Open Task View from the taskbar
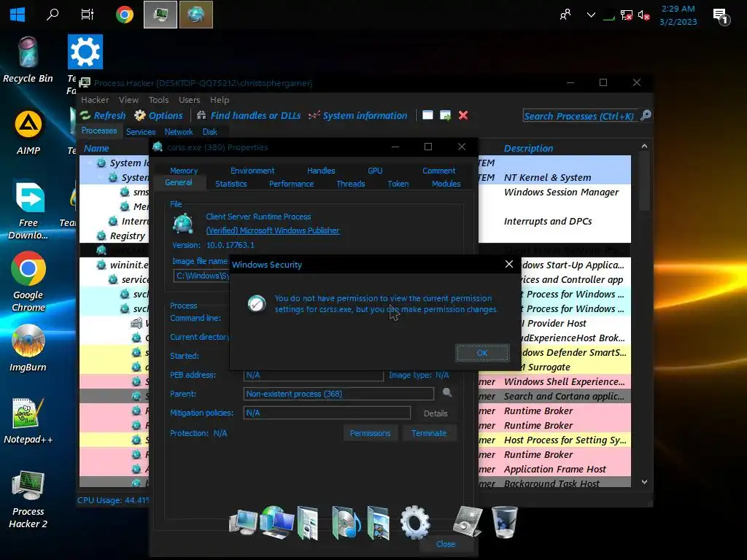747x560 pixels. 88,15
